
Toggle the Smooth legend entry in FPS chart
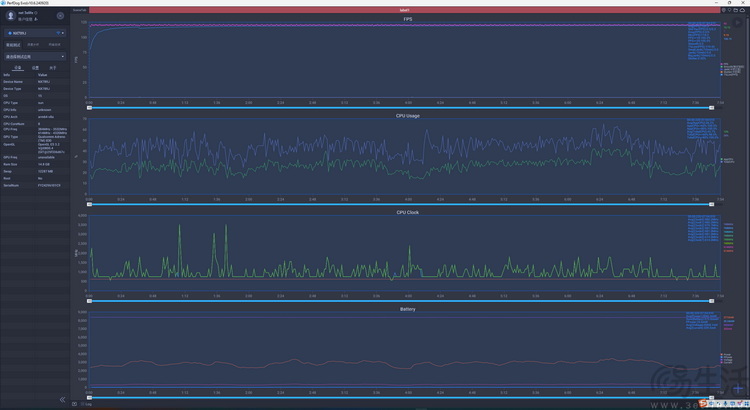click(732, 67)
